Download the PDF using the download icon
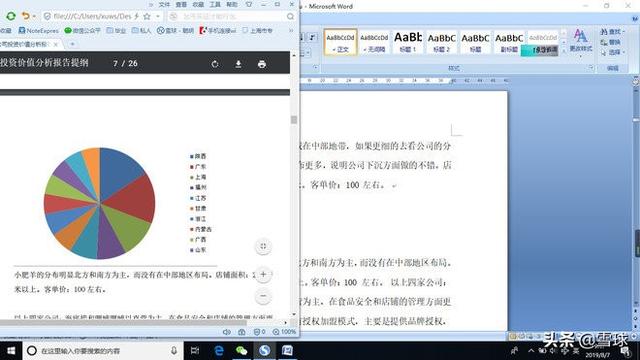640x360 pixels. (238, 64)
